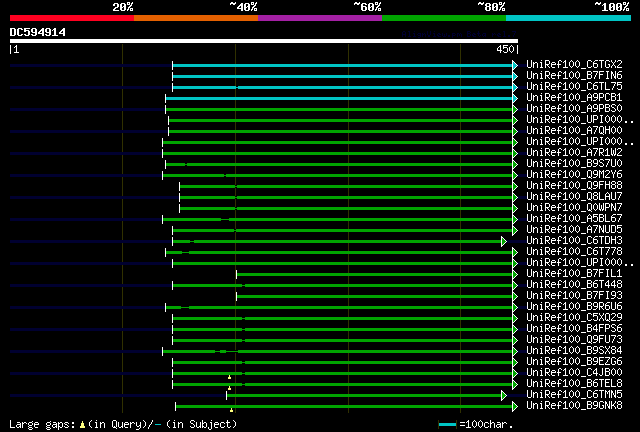Click the green arrowhead of the UniRef100_B9R6U6 row
This screenshot has height=432, width=640.
515,307
